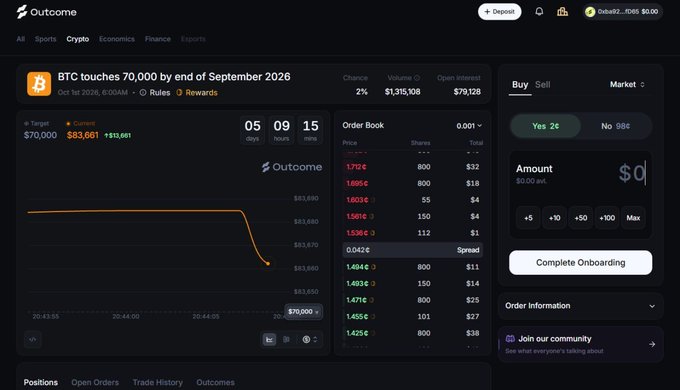Click the Max amount button
The image size is (680, 390).
633,218
